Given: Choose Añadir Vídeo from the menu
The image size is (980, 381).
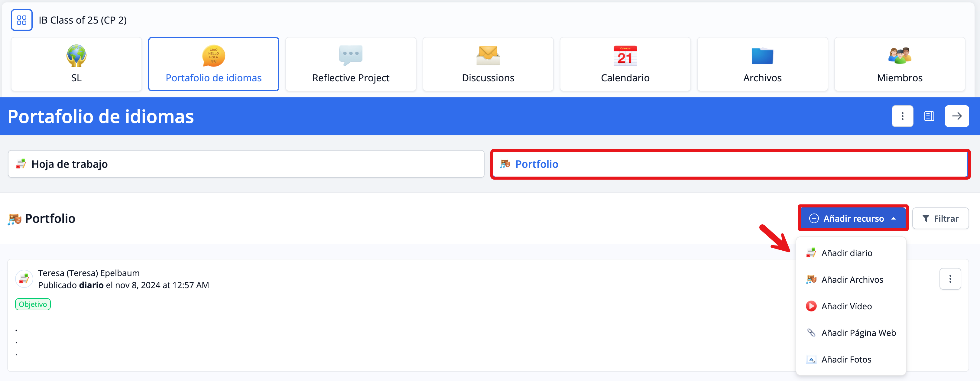Looking at the screenshot, I should click(x=846, y=306).
